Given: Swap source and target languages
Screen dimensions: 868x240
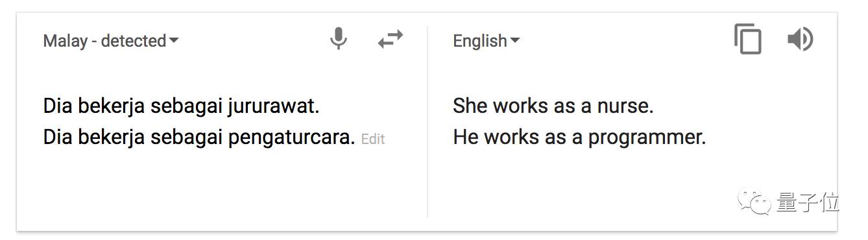Looking at the screenshot, I should (391, 40).
